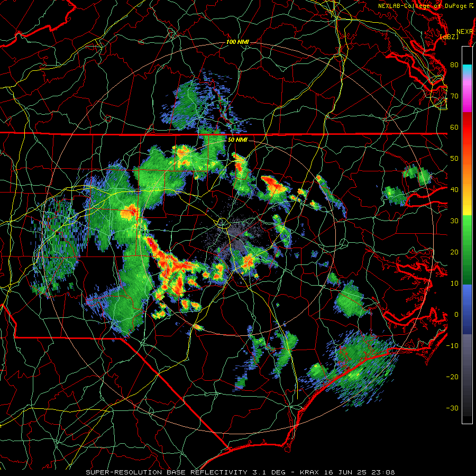Image resolution: width=476 pixels, height=476 pixels.
Task: Click the 40 dBZ value on the legend
Action: pyautogui.click(x=454, y=190)
